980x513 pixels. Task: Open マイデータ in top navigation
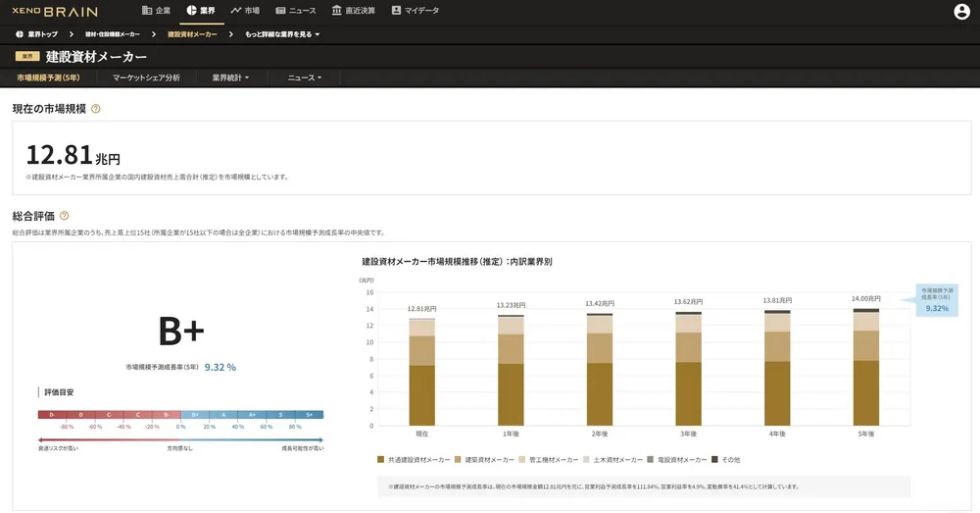415,11
